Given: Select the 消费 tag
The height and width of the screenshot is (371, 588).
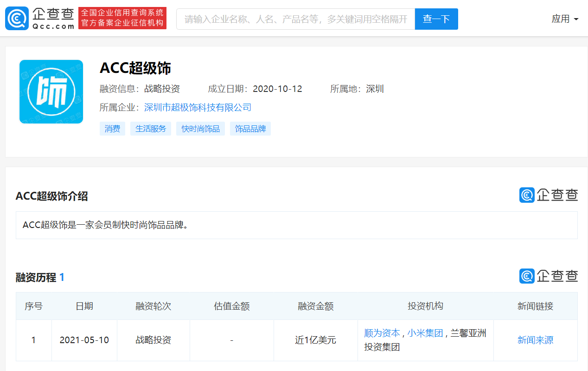Looking at the screenshot, I should point(112,129).
